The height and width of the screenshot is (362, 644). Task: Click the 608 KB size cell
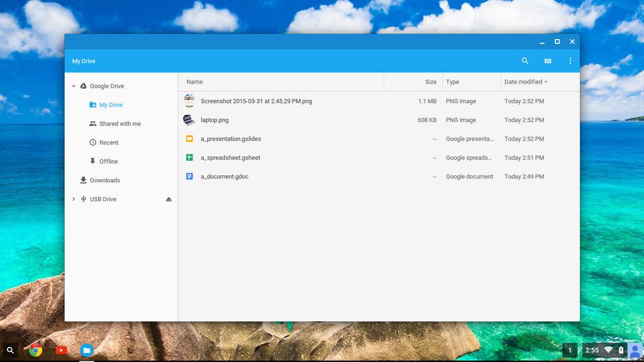point(427,120)
